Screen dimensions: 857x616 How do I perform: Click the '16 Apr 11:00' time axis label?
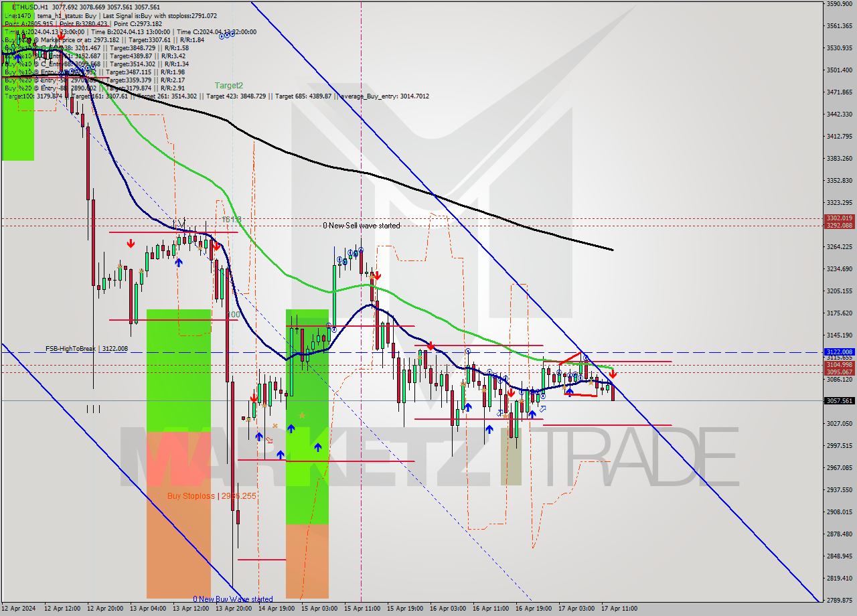pyautogui.click(x=491, y=609)
